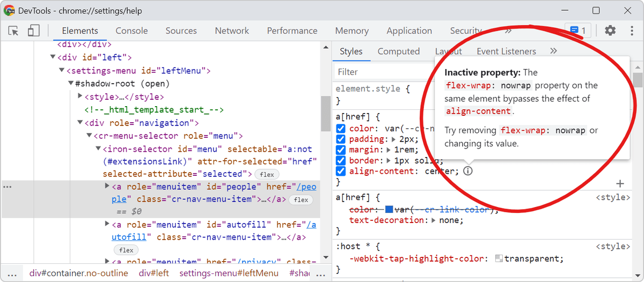This screenshot has width=644, height=282.
Task: Show more main panel tabs chevron
Action: [x=508, y=31]
